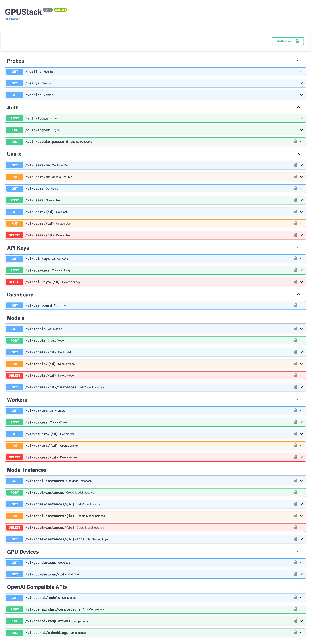
Task: Click lock icon on Completions row
Action: [296, 621]
